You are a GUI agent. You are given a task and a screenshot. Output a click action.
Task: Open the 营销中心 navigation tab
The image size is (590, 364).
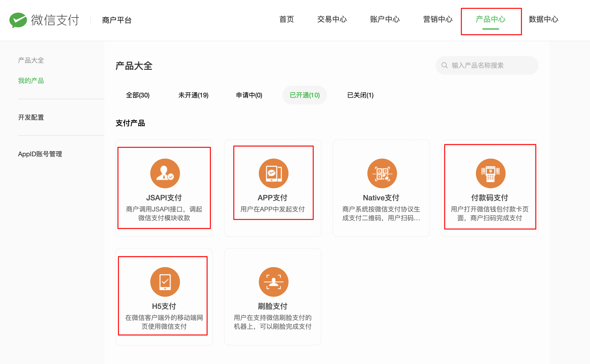[438, 19]
